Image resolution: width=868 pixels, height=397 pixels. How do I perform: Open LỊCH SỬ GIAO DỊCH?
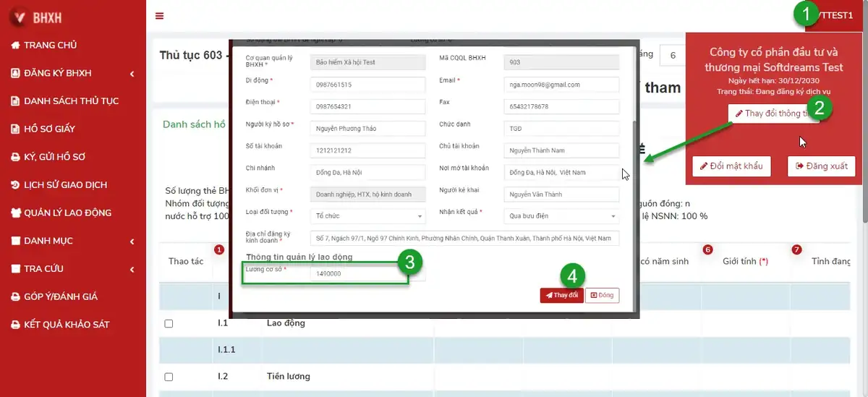coord(67,184)
